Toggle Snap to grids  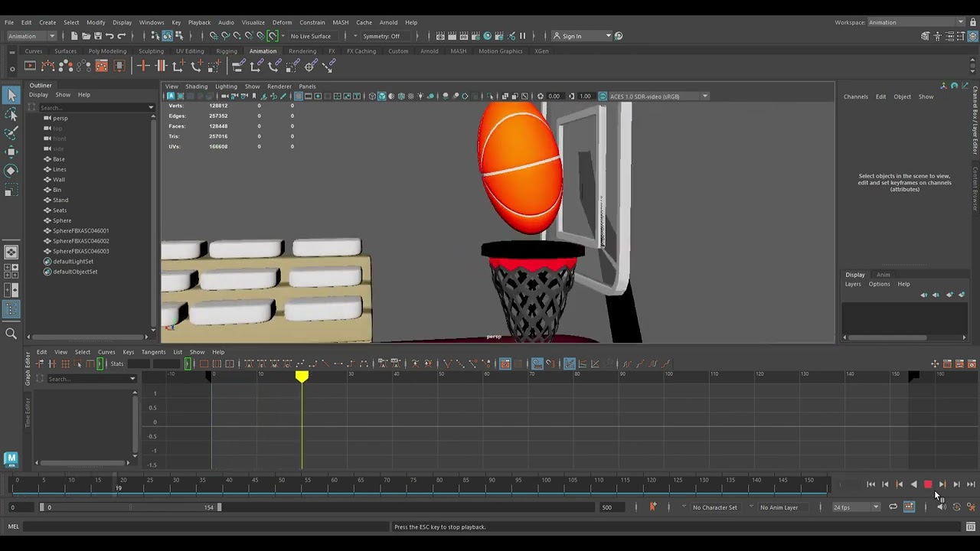pyautogui.click(x=214, y=36)
